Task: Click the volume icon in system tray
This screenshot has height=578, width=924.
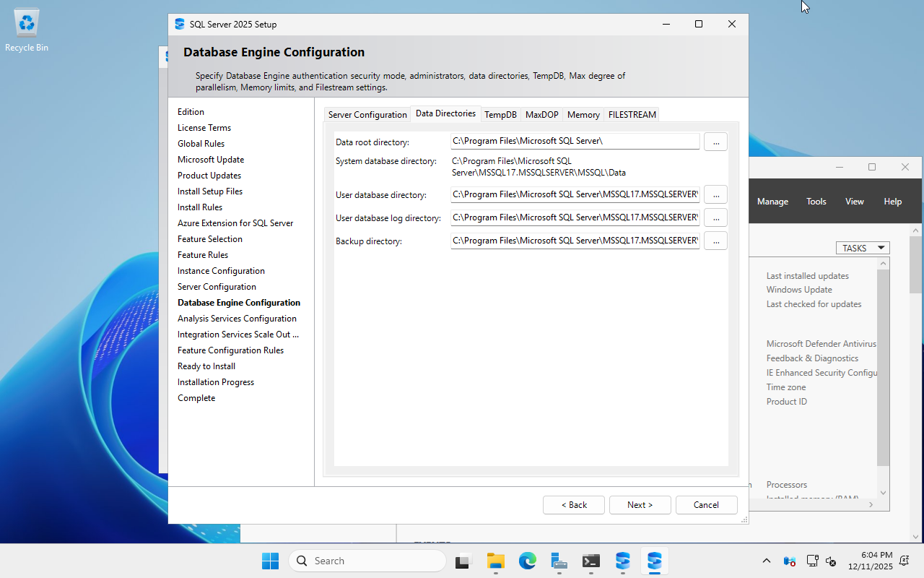Action: point(831,561)
